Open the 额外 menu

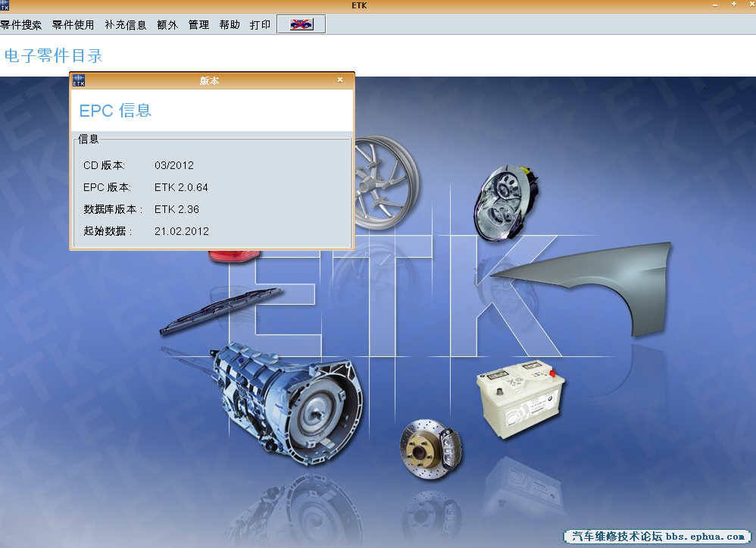167,24
